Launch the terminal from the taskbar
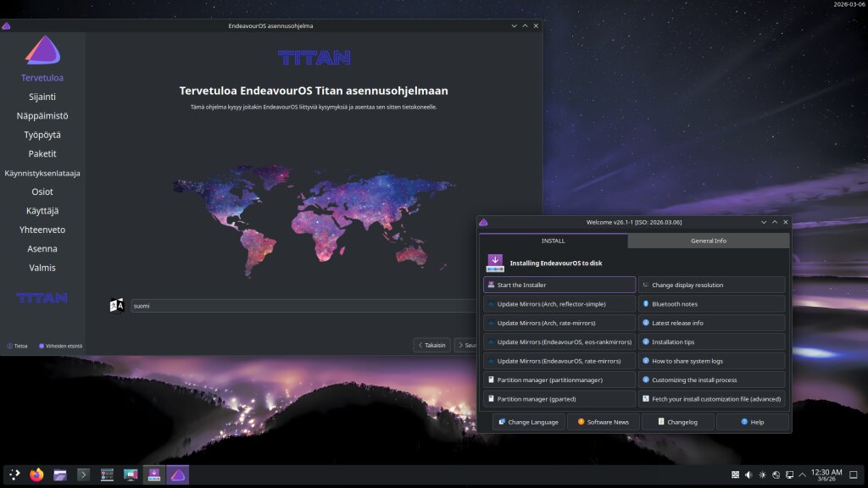868x488 pixels. pyautogui.click(x=83, y=474)
